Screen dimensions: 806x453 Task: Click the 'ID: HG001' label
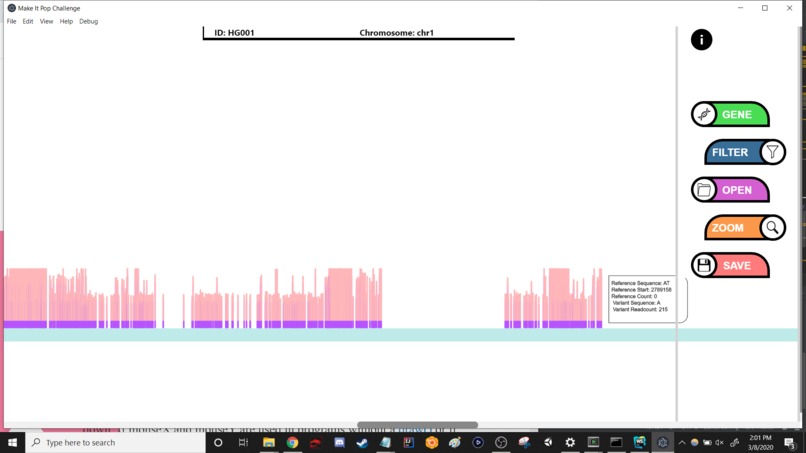tap(234, 32)
